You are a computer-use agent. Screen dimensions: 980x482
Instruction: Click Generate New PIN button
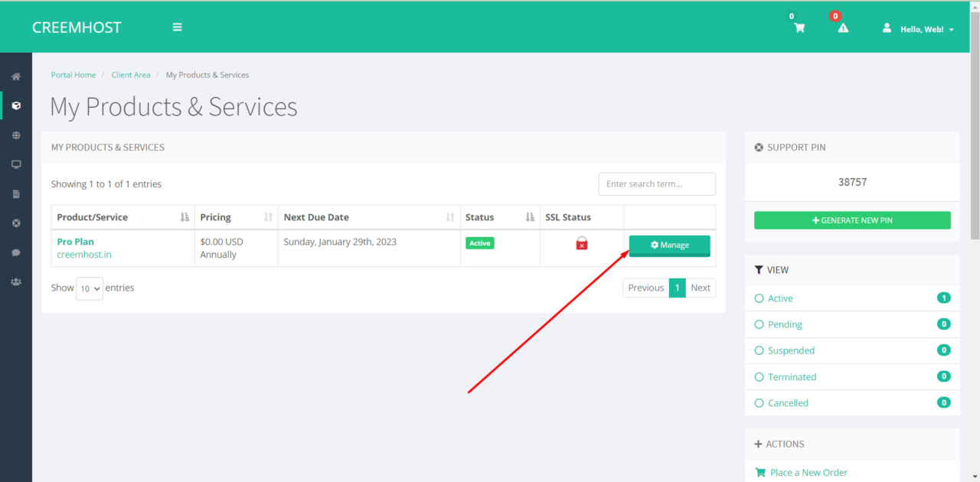click(852, 220)
